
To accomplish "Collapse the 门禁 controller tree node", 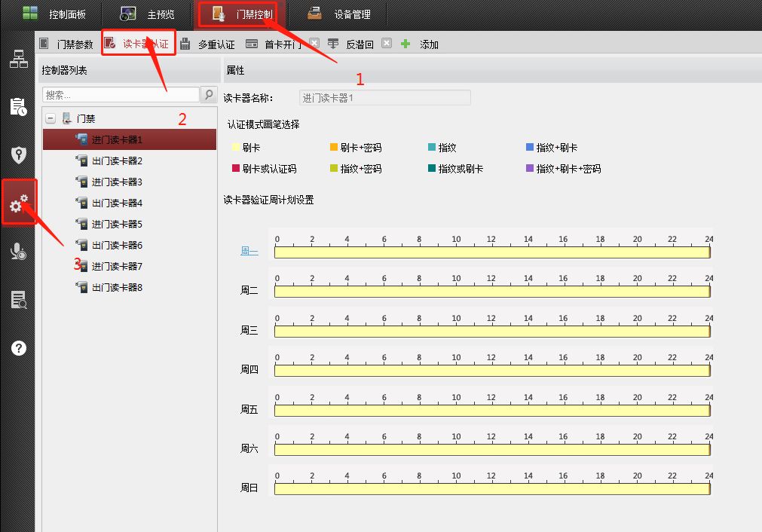I will (50, 119).
